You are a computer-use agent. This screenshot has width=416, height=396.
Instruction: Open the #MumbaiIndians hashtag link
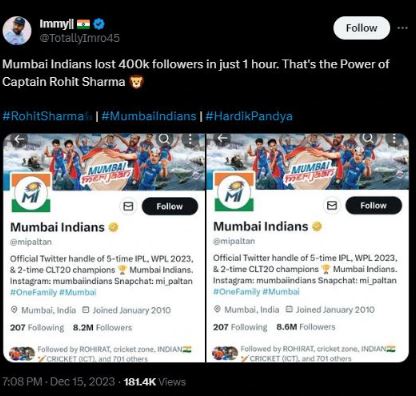149,116
